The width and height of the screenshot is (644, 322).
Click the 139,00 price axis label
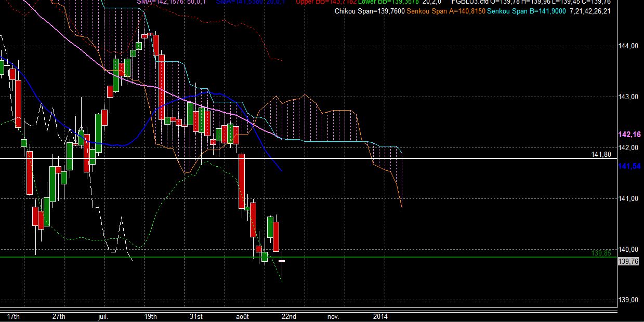[x=628, y=301]
